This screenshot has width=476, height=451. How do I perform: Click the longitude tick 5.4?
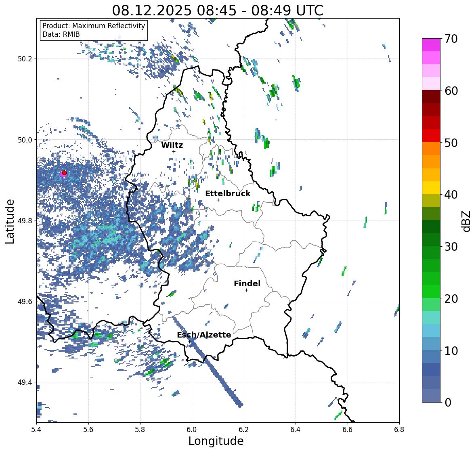point(36,430)
